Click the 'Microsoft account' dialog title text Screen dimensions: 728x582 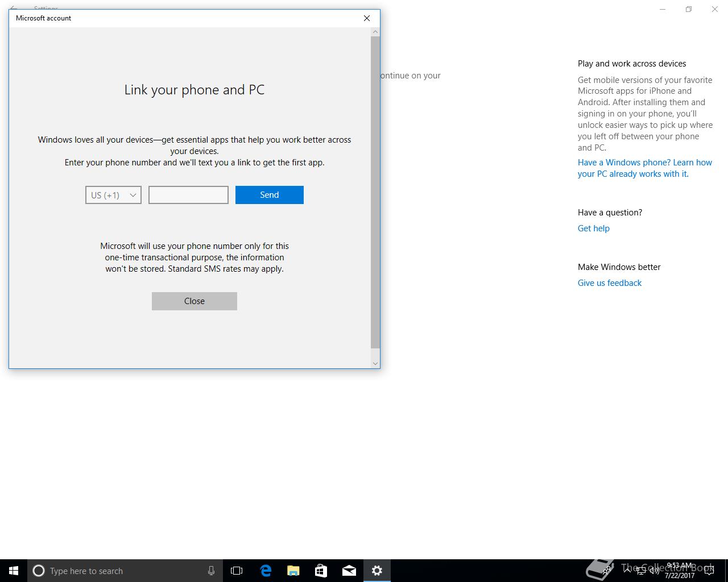click(43, 18)
